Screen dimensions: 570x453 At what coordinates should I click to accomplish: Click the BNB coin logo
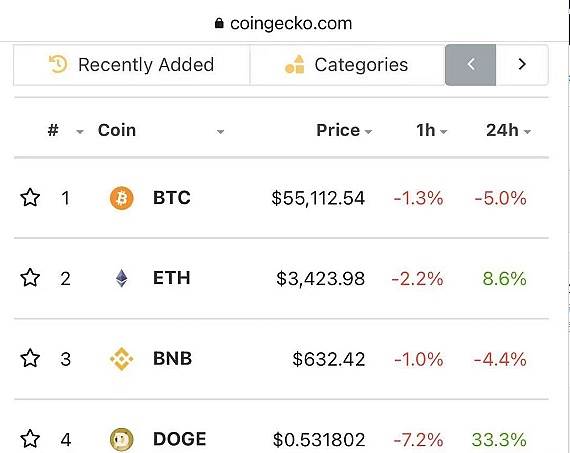(x=121, y=359)
